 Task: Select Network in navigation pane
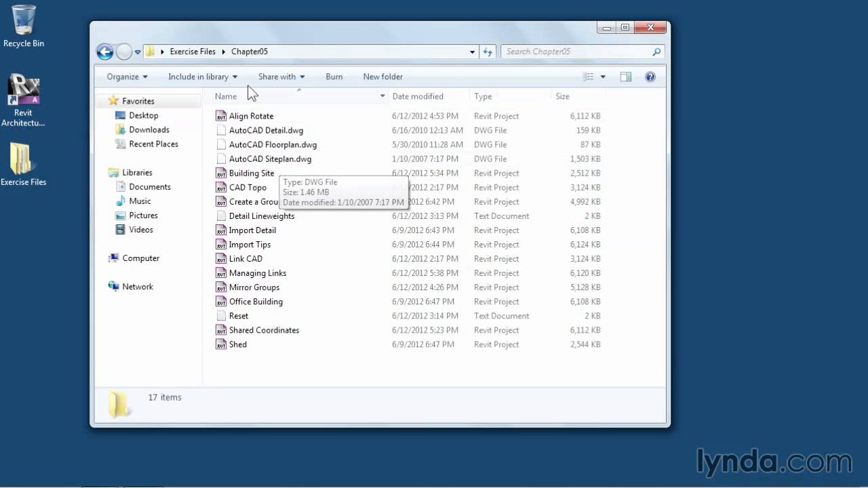click(138, 286)
